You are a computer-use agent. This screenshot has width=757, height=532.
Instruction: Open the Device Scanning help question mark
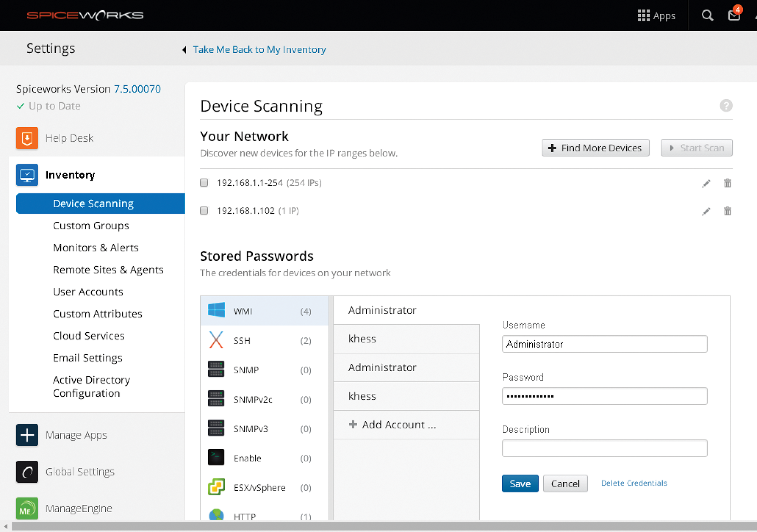[726, 106]
